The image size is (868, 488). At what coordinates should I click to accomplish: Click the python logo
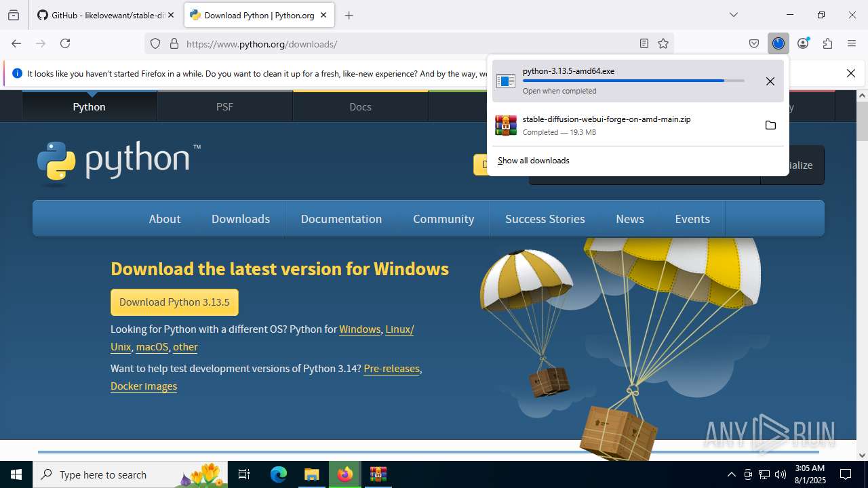[x=119, y=164]
